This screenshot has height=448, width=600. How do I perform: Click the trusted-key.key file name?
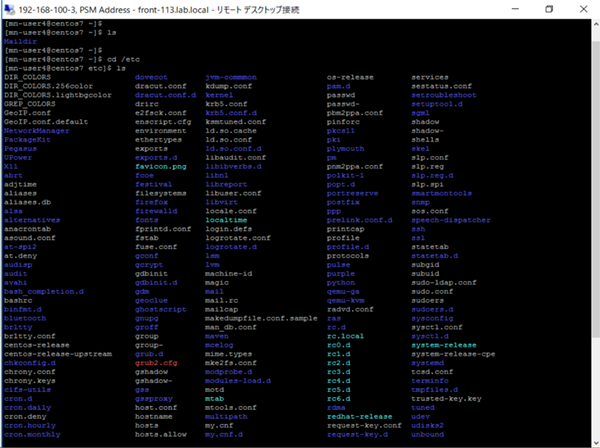point(446,399)
